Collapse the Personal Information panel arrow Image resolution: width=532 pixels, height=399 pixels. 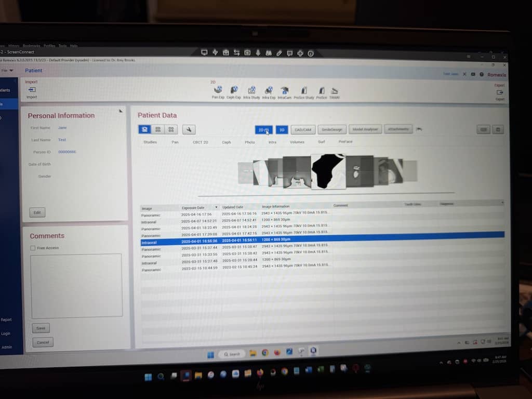point(121,111)
